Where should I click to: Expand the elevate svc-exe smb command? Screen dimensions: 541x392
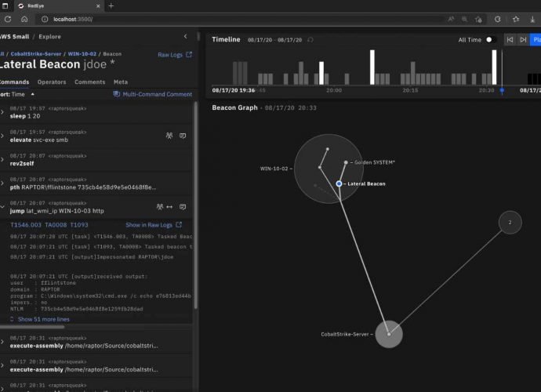[x=2, y=136]
